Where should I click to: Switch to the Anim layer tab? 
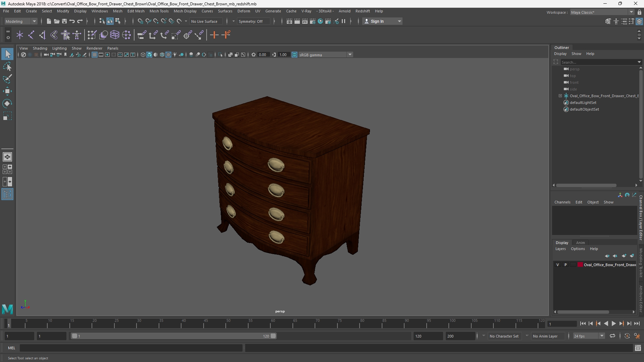(580, 243)
